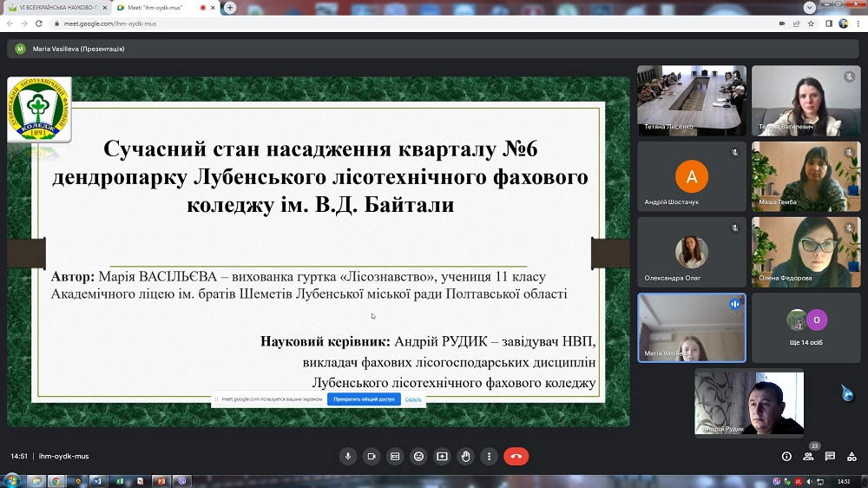Click the hide link in sharing bar

(413, 399)
